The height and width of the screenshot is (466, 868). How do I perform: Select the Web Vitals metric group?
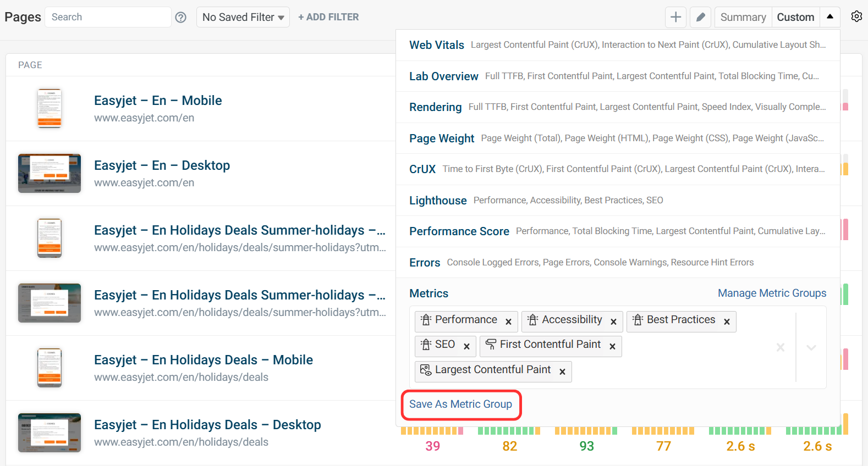tap(618, 45)
